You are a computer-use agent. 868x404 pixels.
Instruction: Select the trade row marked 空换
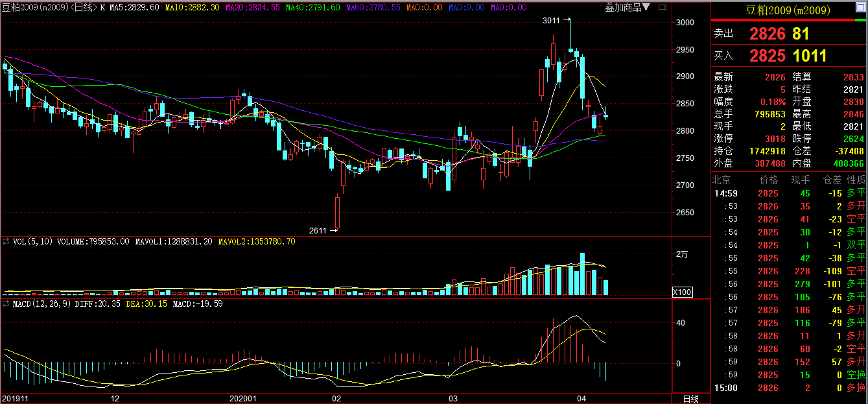coord(789,375)
